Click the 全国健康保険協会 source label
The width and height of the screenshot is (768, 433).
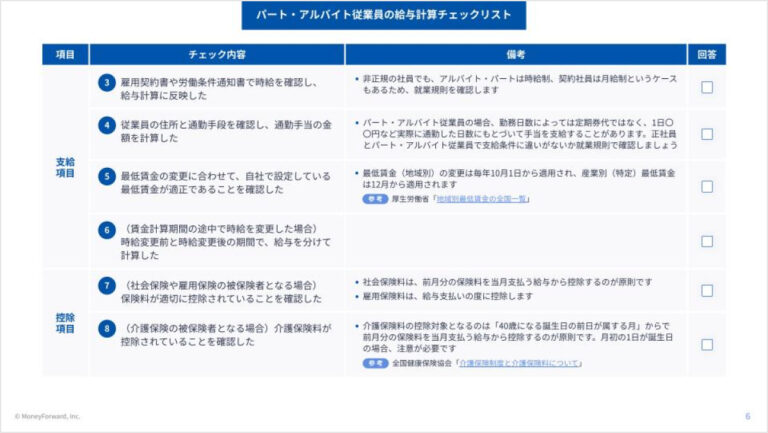pos(422,363)
